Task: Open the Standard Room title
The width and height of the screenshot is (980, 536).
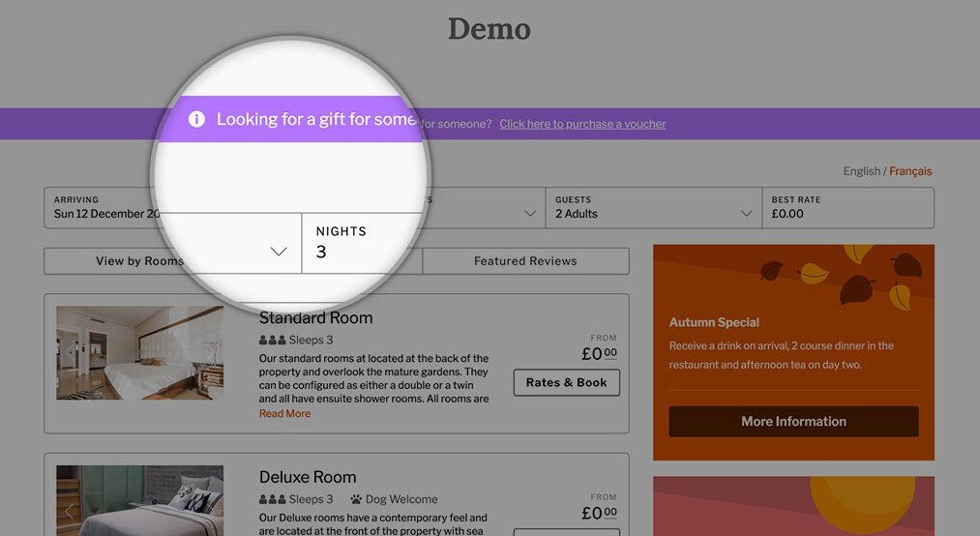Action: pyautogui.click(x=315, y=318)
